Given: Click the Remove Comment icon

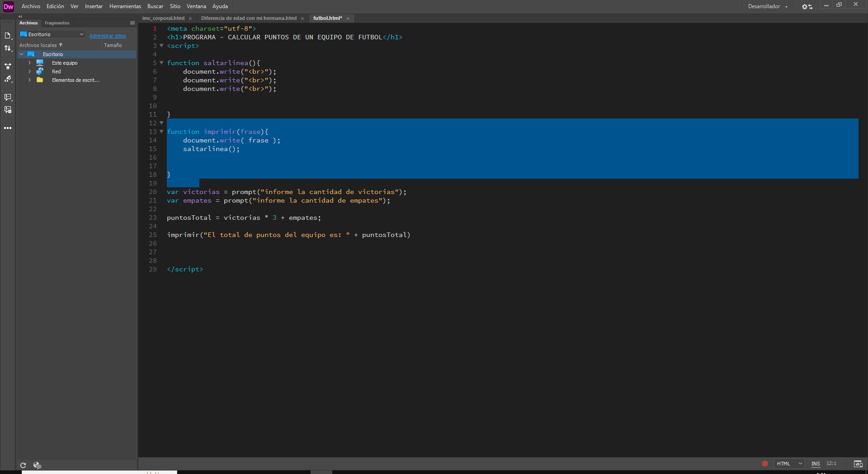Looking at the screenshot, I should coord(8,110).
